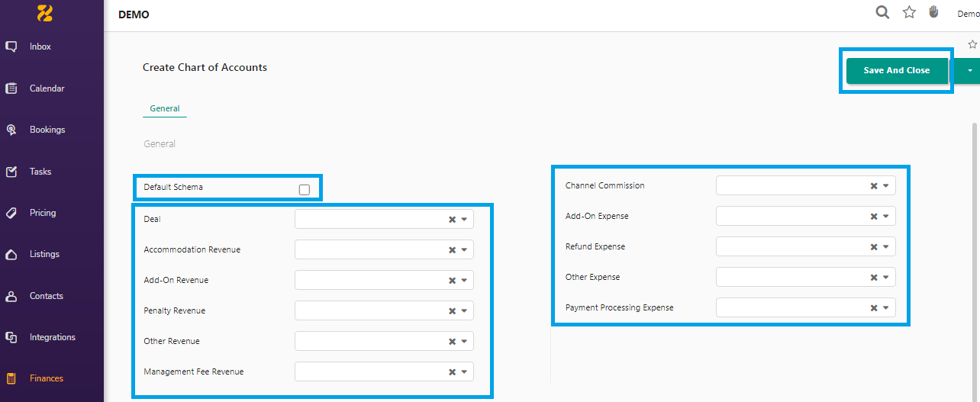The image size is (980, 402).
Task: Clear the Refund Expense selection X
Action: click(874, 246)
